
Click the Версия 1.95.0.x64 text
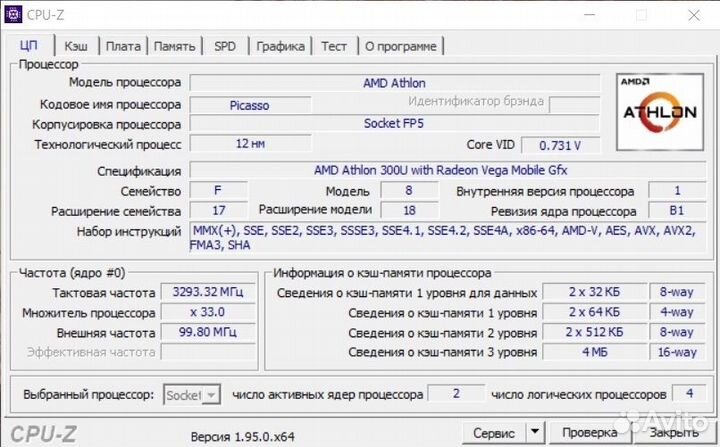(242, 436)
